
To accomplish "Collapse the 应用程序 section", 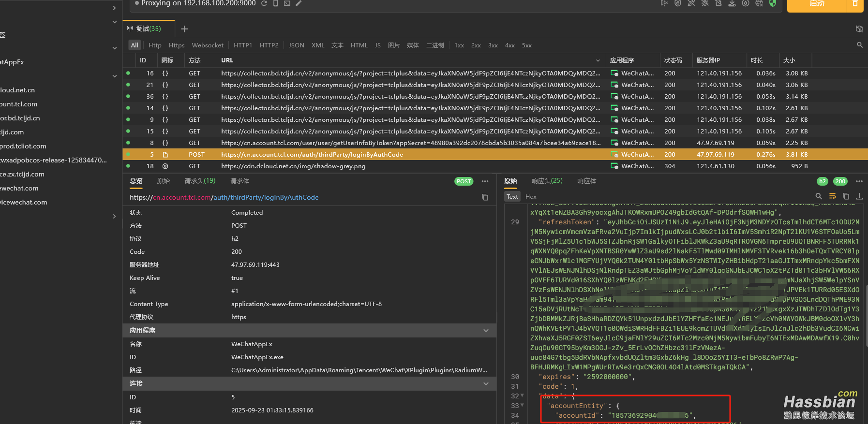I will coord(486,331).
